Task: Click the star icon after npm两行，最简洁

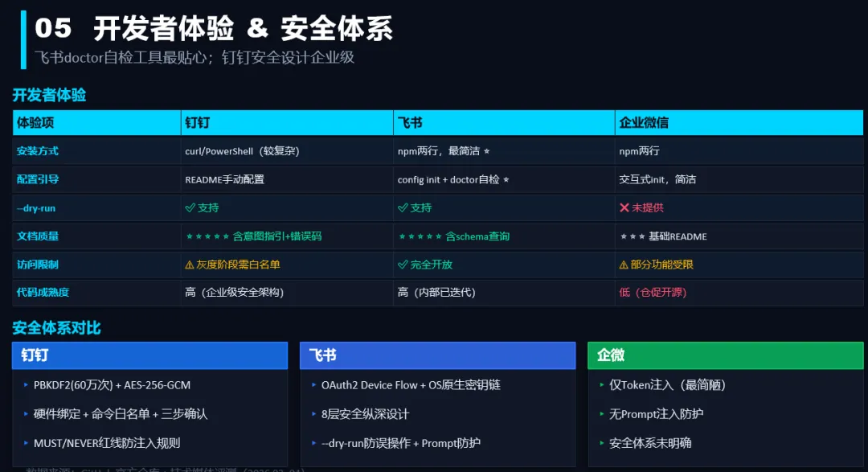Action: 486,151
